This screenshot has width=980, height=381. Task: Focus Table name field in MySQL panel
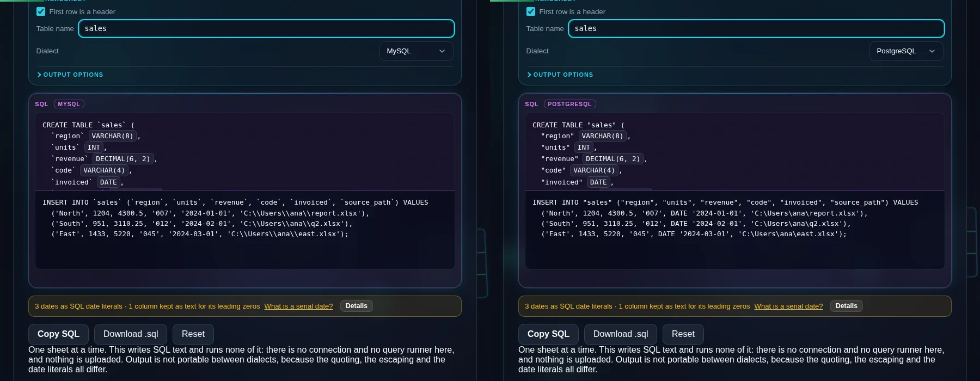click(266, 28)
